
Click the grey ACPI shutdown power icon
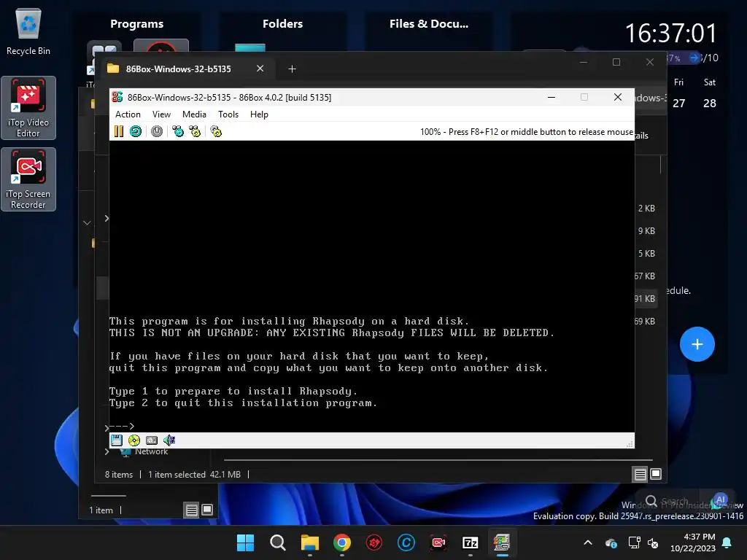coord(157,131)
